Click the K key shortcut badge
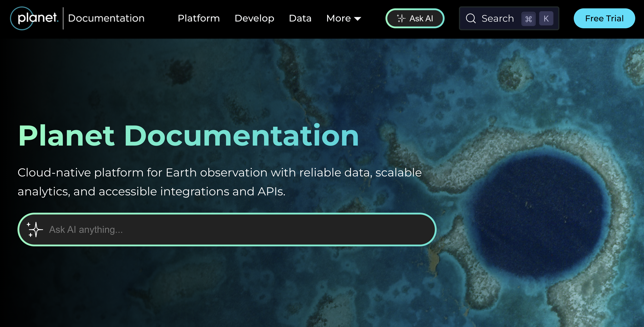The width and height of the screenshot is (644, 327). coord(546,19)
